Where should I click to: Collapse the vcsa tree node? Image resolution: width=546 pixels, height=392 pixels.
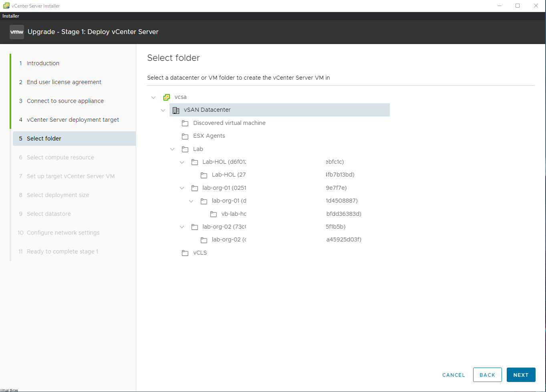[x=153, y=97]
